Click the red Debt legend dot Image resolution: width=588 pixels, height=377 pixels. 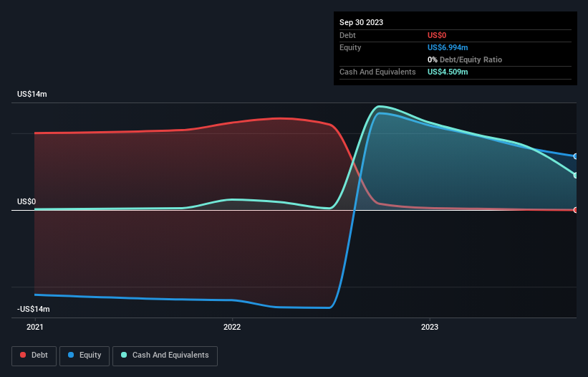click(23, 355)
